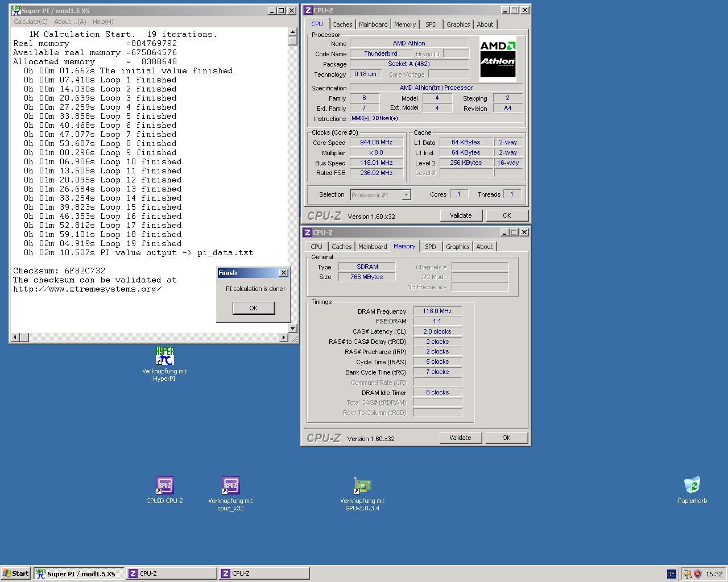Click Validate in upper CPU-Z window
The height and width of the screenshot is (582, 728).
[461, 215]
